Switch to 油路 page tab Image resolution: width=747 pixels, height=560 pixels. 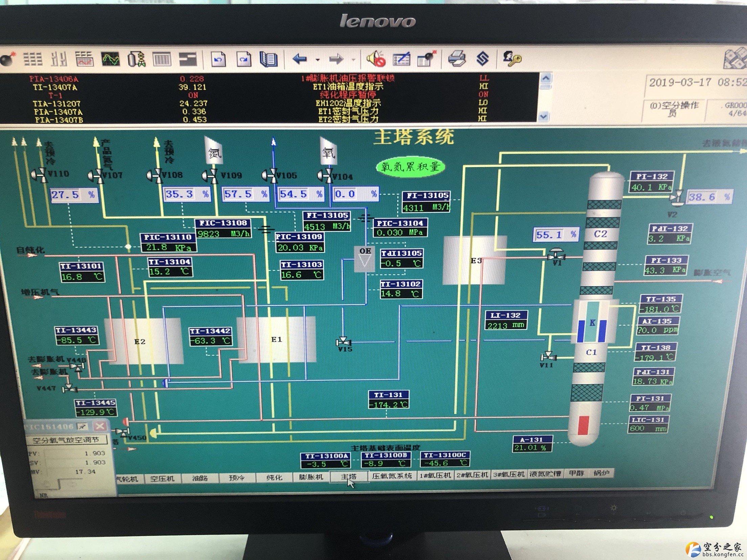coord(200,478)
